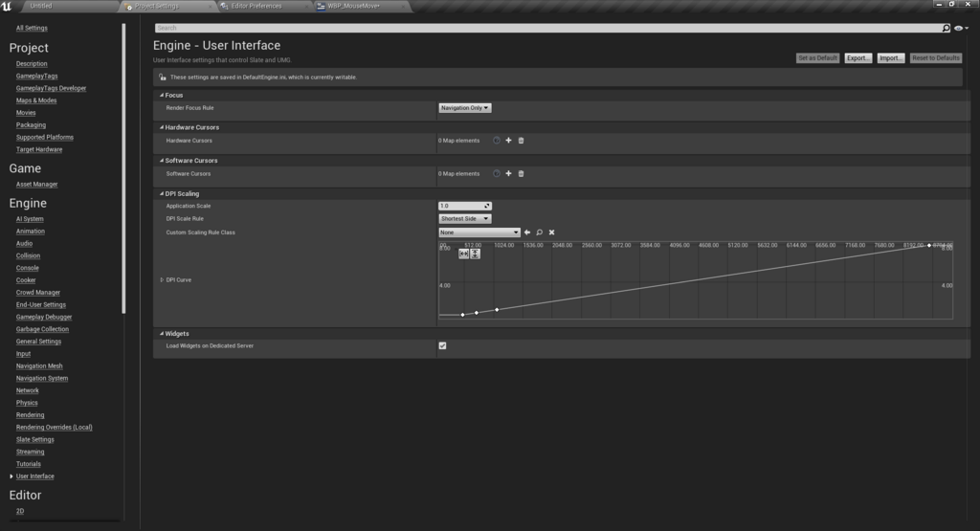Screen dimensions: 980x531
Task: Select the first DPI curve key point
Action: point(462,315)
